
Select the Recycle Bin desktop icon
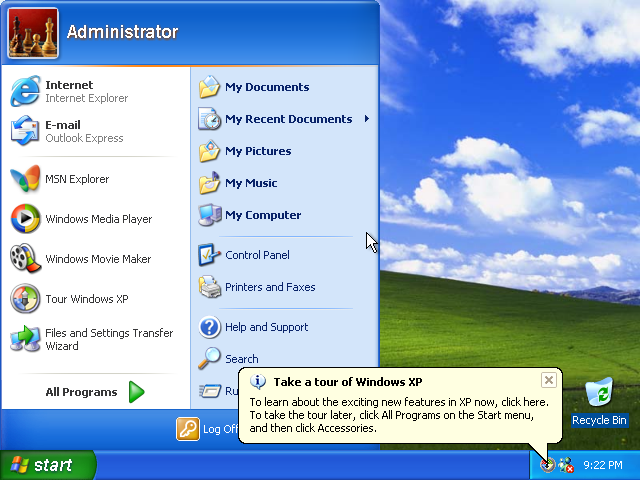599,393
